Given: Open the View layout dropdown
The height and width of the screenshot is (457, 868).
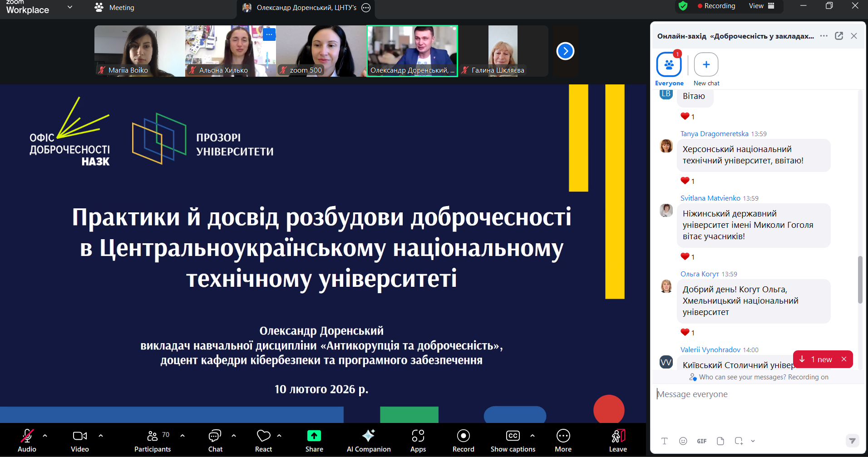Looking at the screenshot, I should pos(761,6).
